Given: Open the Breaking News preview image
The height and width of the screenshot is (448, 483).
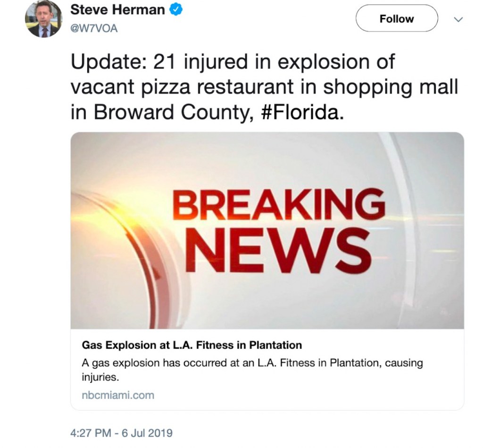Looking at the screenshot, I should pos(267,230).
